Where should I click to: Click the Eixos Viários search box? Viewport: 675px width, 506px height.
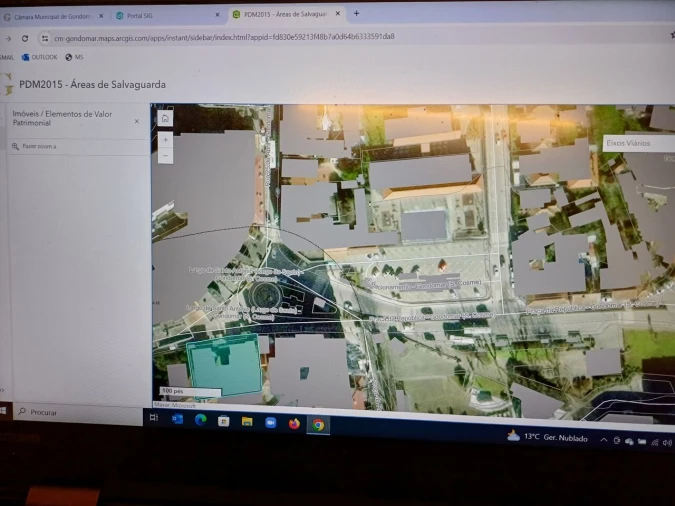click(636, 144)
